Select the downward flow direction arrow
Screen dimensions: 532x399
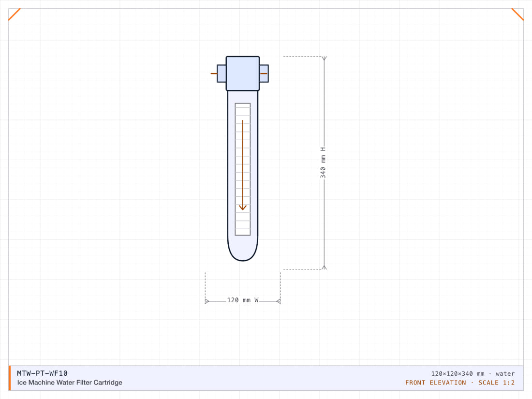(243, 165)
